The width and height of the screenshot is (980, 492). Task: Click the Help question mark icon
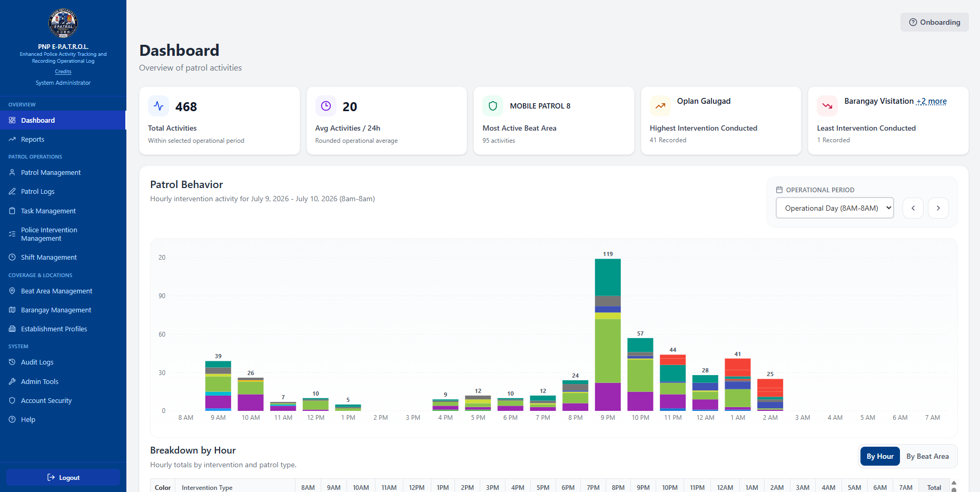click(12, 419)
